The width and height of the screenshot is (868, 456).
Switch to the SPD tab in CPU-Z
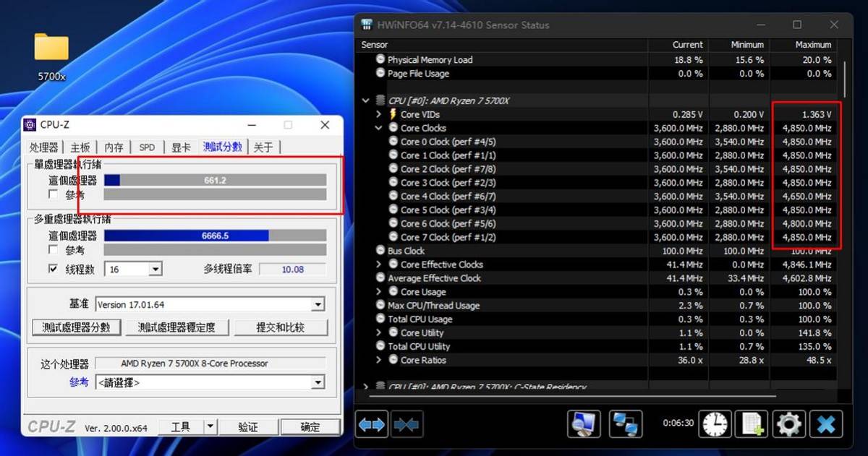pyautogui.click(x=147, y=147)
